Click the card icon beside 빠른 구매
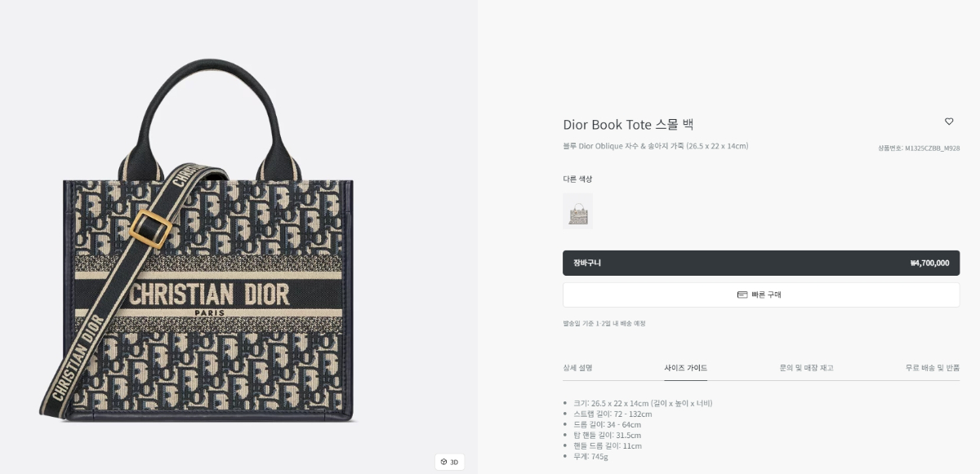The height and width of the screenshot is (474, 980). tap(742, 295)
